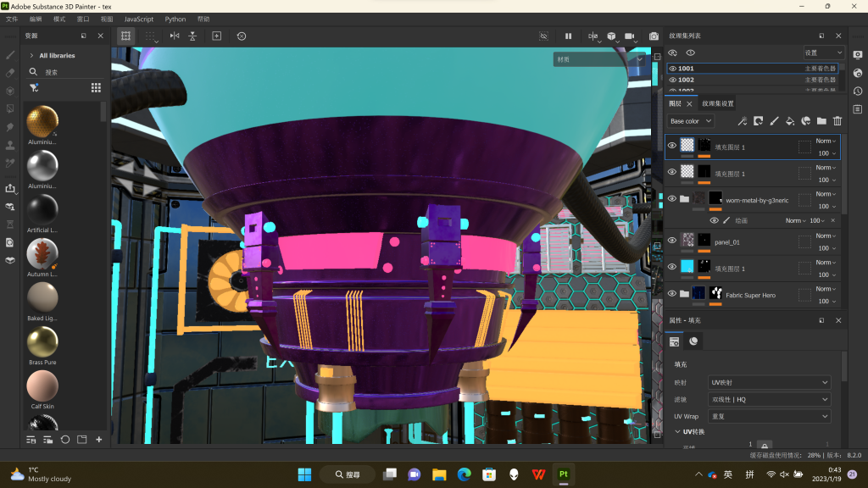
Task: Select the Projection tool
Action: click(x=10, y=91)
